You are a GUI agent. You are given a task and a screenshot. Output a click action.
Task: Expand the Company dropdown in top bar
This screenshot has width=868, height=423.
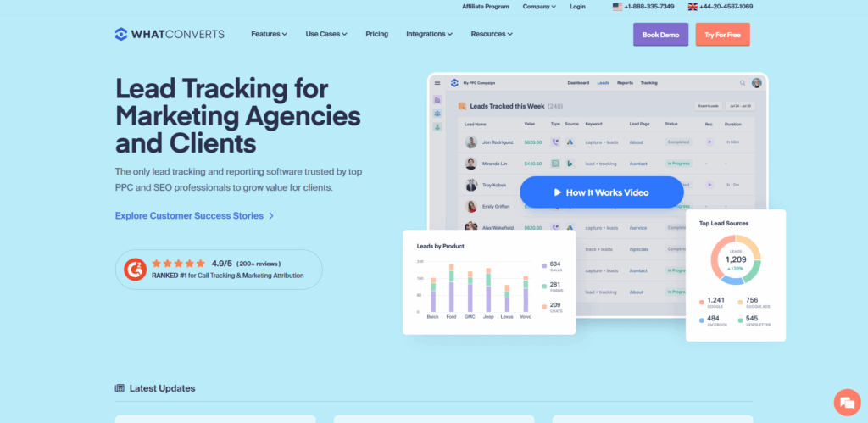tap(539, 7)
